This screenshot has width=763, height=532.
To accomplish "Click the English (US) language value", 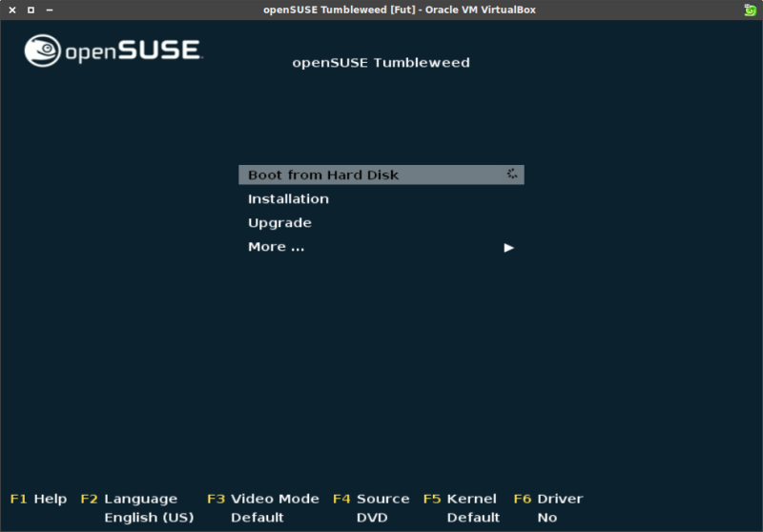I will point(149,518).
